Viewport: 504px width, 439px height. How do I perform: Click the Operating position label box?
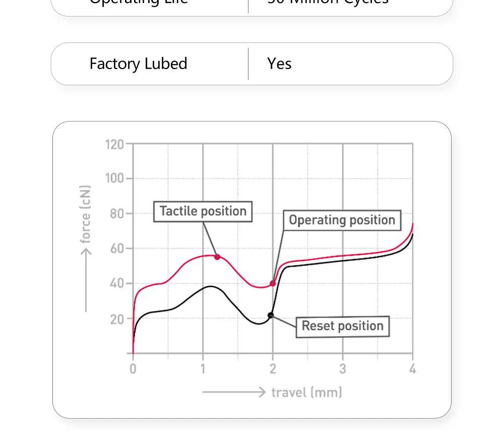pos(342,220)
